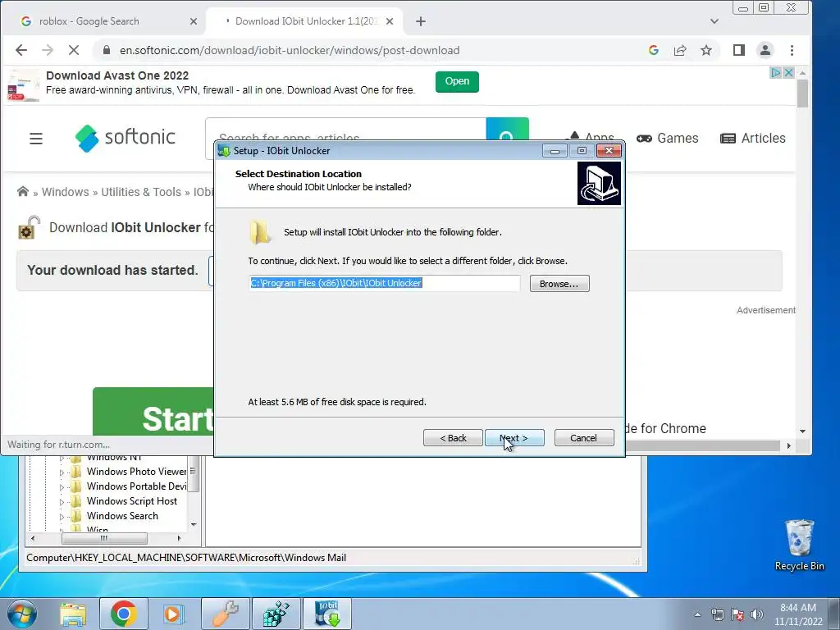Click the AdChoices icon on the ad
The image size is (840, 630).
coord(776,72)
